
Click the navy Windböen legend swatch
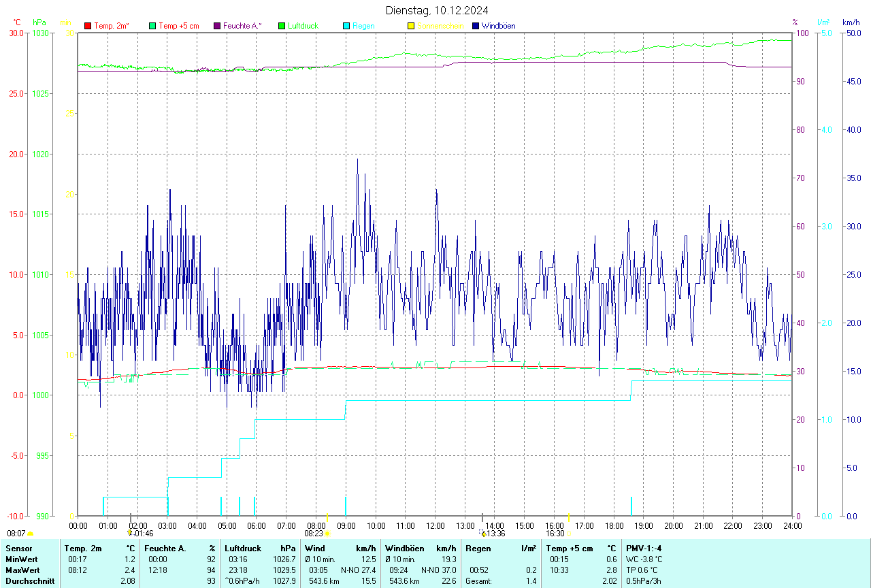point(475,26)
